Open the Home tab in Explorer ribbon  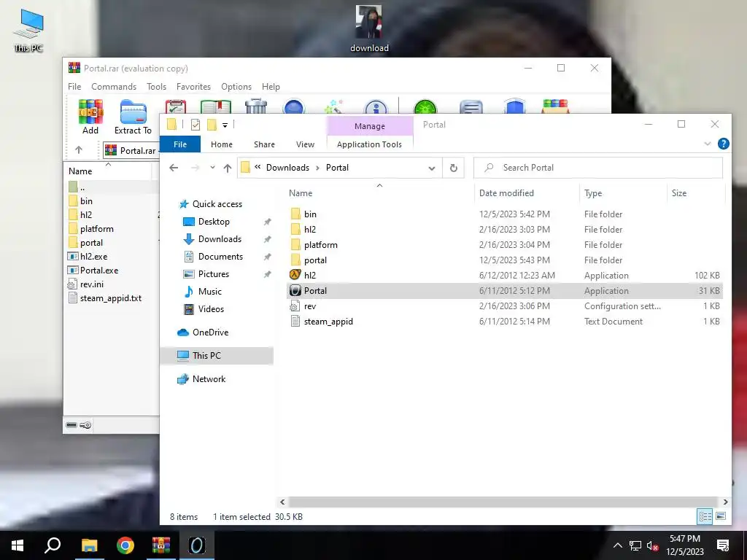point(222,144)
